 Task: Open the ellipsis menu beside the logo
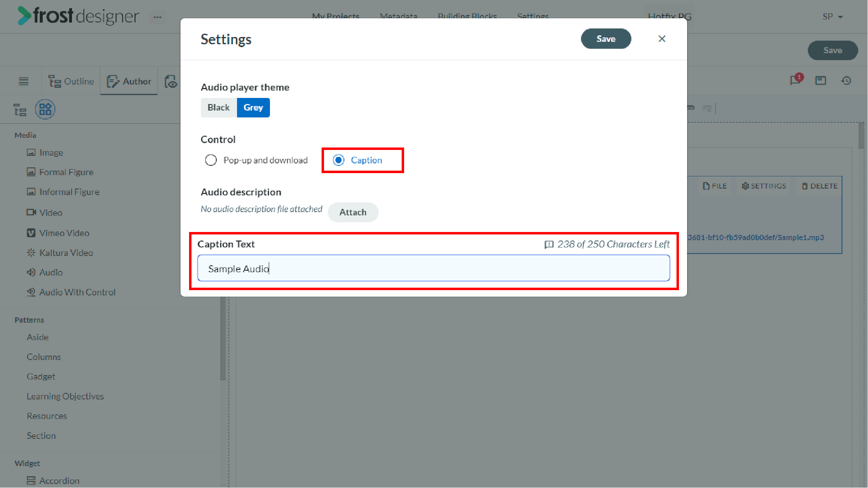157,17
